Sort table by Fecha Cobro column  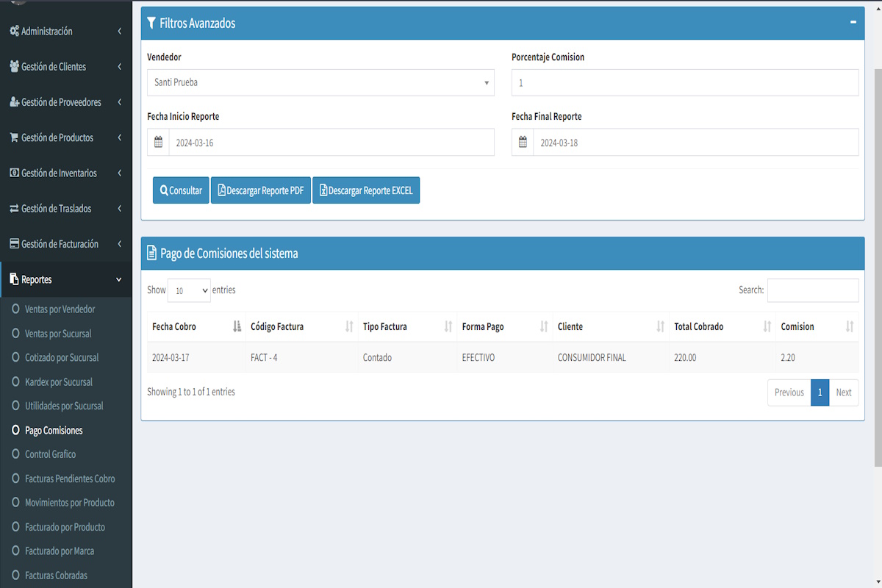(x=196, y=327)
